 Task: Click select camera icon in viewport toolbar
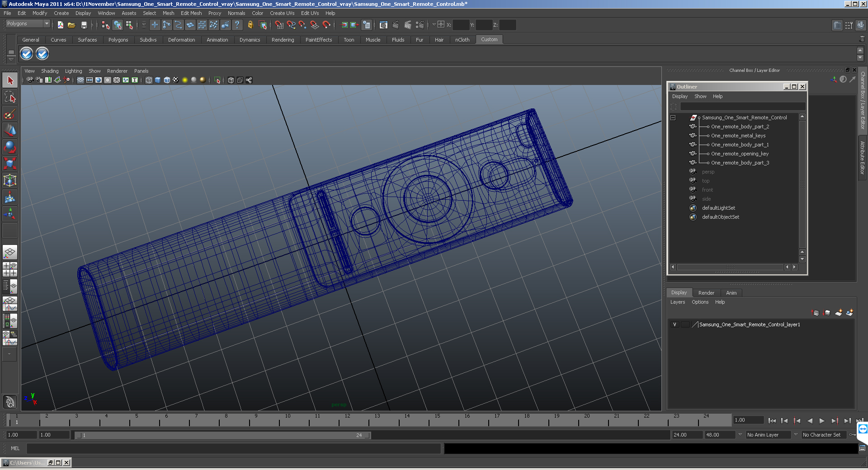click(x=30, y=80)
